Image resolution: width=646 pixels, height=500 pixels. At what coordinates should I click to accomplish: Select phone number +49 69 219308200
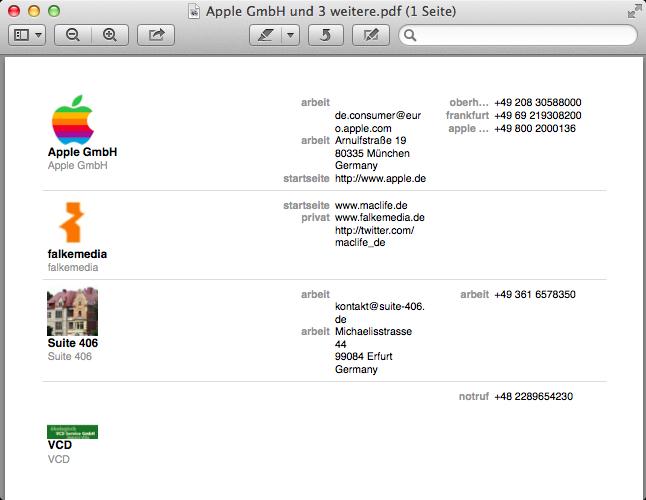tap(538, 115)
